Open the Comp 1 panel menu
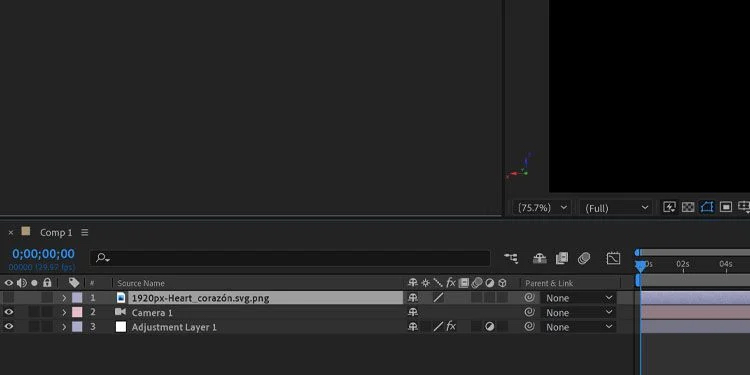 (85, 232)
